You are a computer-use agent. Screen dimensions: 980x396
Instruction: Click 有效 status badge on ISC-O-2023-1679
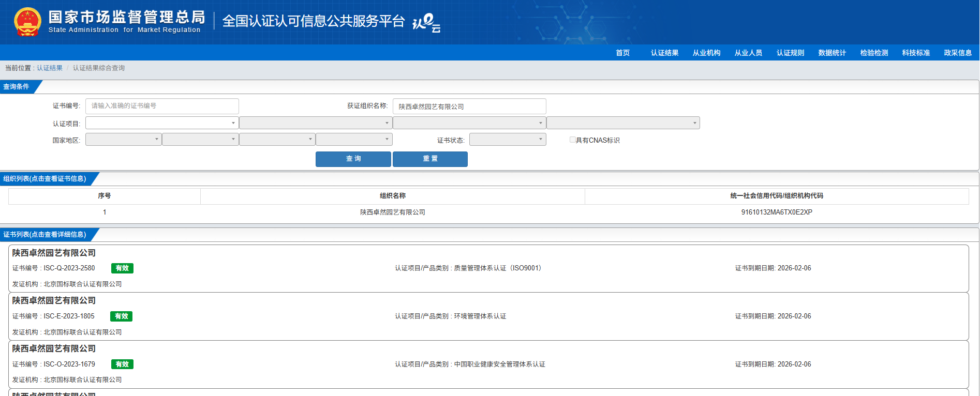tap(122, 364)
